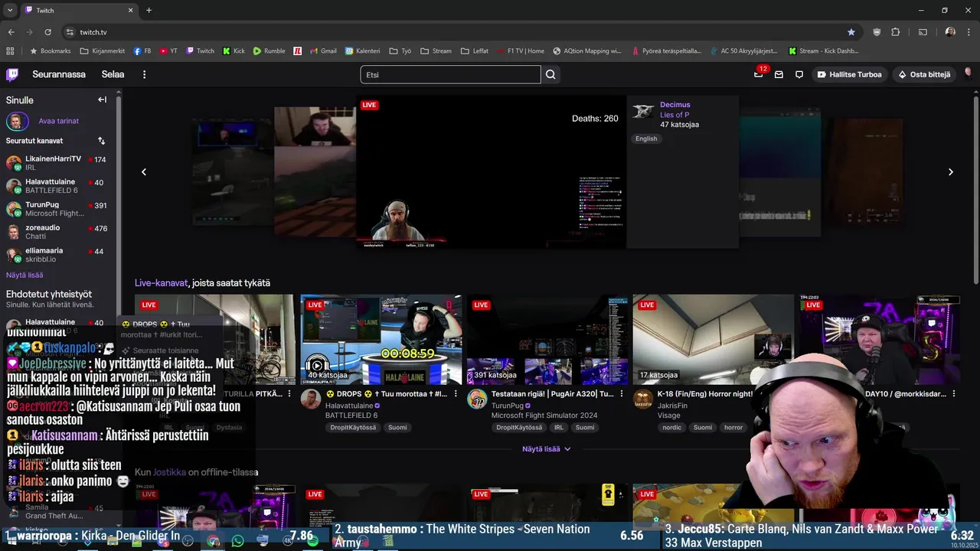980x551 pixels.
Task: Click the TurunPug channel avatar under stream
Action: pyautogui.click(x=477, y=399)
